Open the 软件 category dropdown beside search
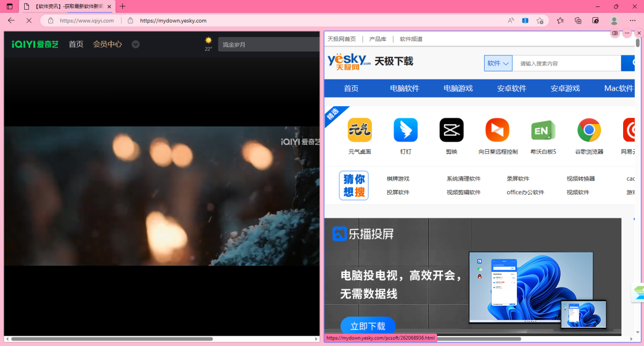 point(497,63)
